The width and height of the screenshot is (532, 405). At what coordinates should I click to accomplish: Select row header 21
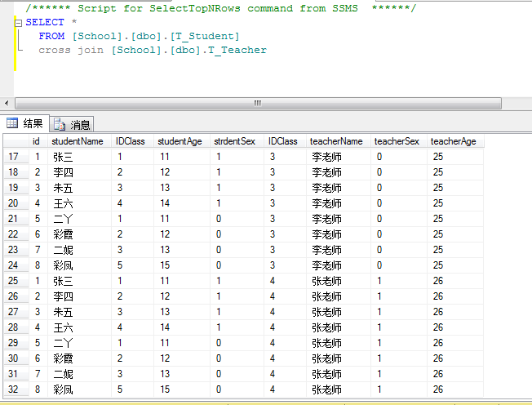coord(16,219)
